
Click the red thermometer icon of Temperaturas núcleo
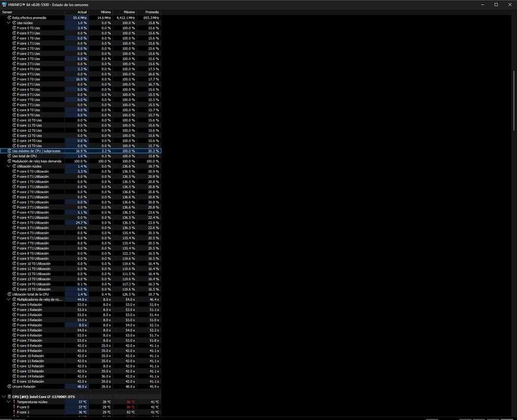coord(14,402)
